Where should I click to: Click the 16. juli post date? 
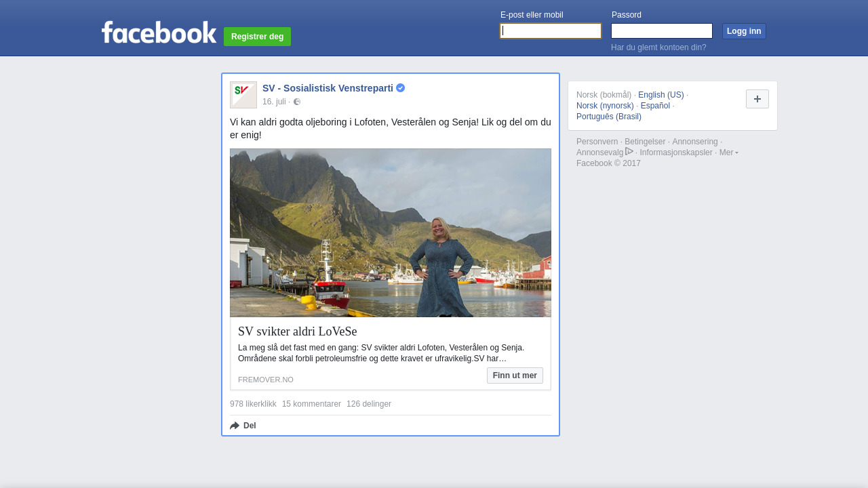[274, 102]
